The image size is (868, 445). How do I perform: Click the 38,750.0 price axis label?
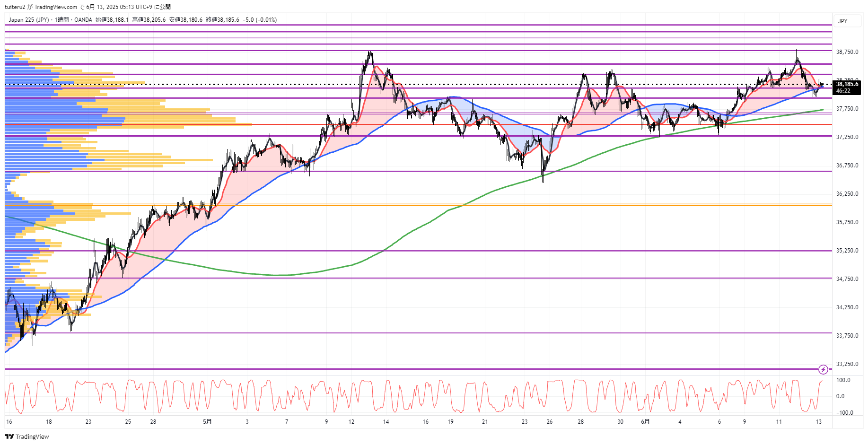click(847, 52)
